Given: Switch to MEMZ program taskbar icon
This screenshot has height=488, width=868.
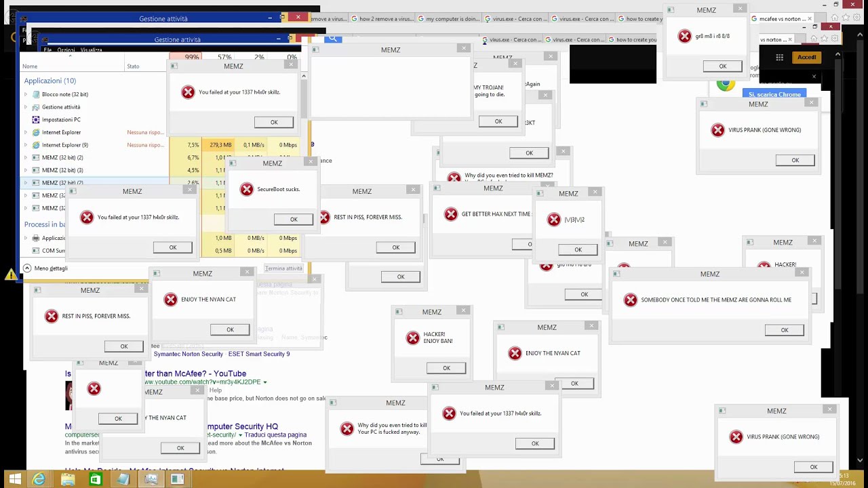Looking at the screenshot, I should pos(178,479).
